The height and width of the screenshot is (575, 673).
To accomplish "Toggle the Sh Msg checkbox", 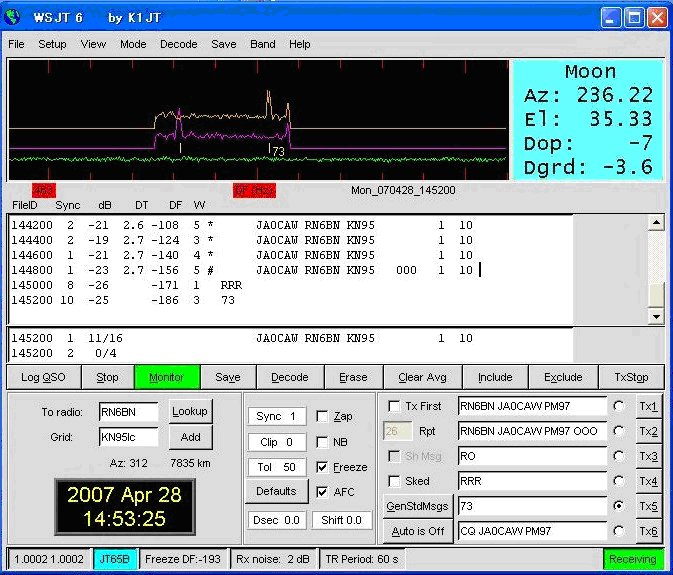I will [394, 456].
